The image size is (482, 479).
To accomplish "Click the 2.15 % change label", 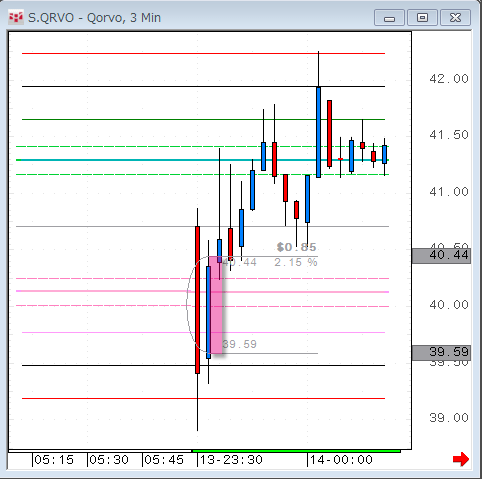I will tap(296, 263).
